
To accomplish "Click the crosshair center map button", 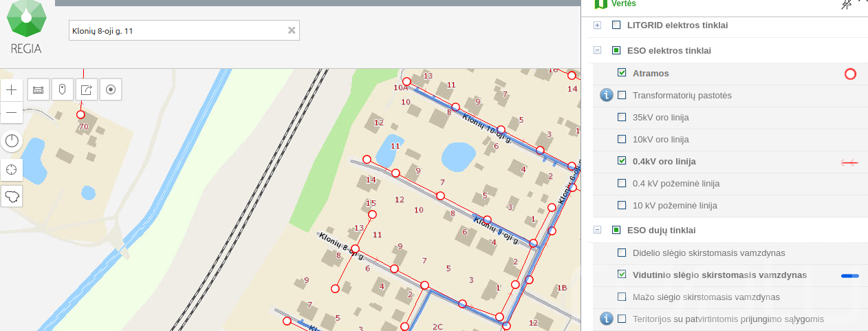I will pyautogui.click(x=12, y=169).
